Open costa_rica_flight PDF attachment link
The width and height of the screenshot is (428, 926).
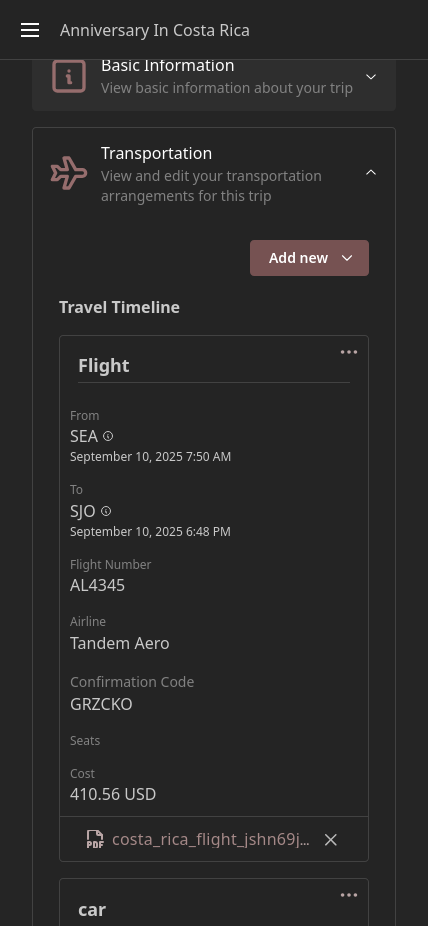[x=211, y=839]
